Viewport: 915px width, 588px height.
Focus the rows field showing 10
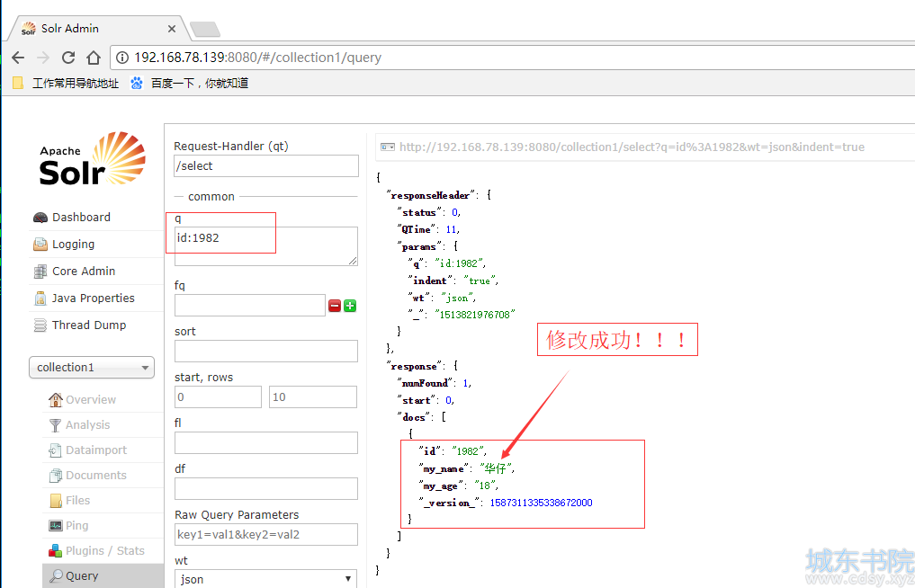click(x=313, y=396)
